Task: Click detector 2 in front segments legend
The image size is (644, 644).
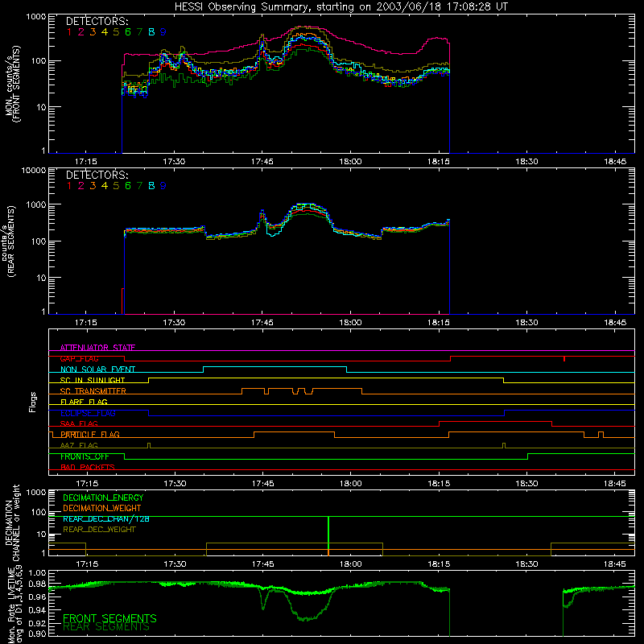Action: pos(81,32)
